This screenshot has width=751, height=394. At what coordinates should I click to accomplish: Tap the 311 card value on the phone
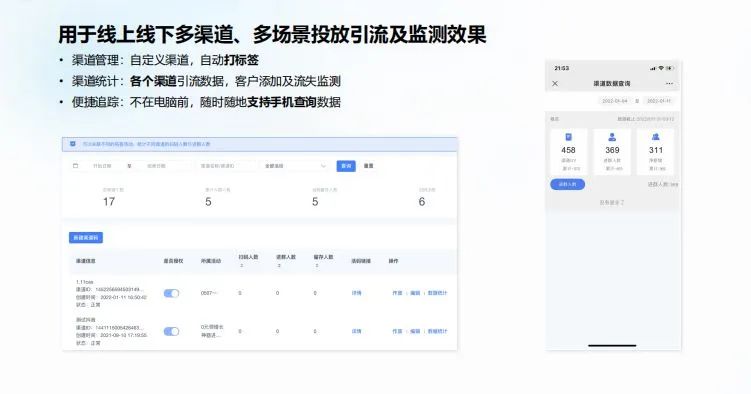coord(656,150)
